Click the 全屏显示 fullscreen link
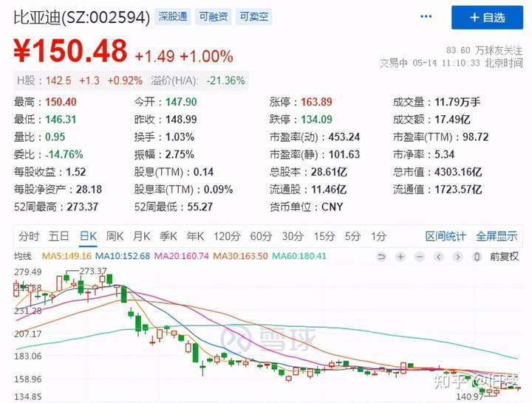The height and width of the screenshot is (403, 532). (x=497, y=236)
